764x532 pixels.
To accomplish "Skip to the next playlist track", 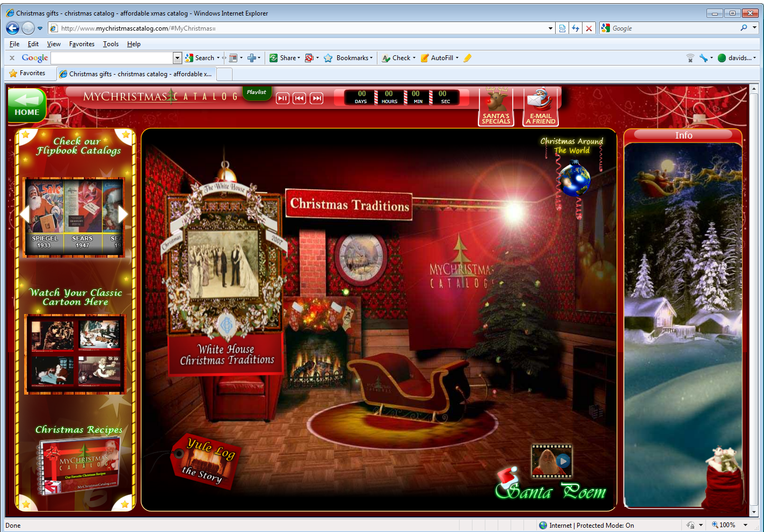I will tap(317, 98).
